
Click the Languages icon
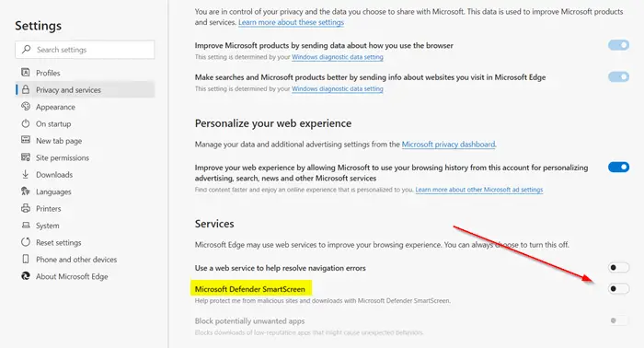pos(26,191)
